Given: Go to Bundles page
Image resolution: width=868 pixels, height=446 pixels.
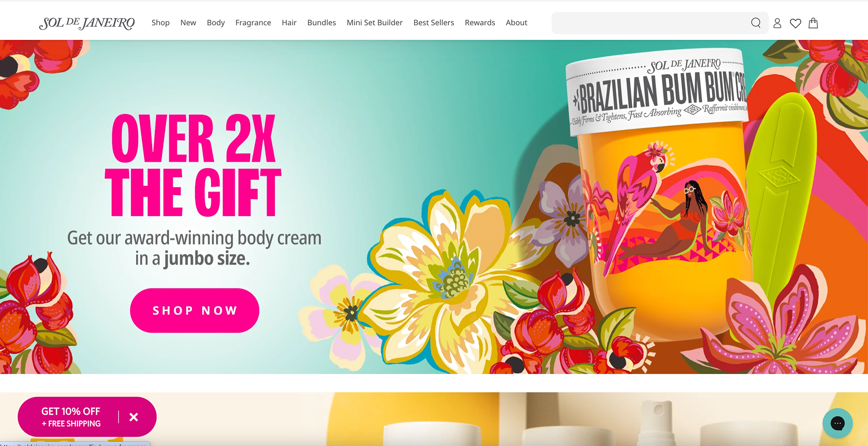Looking at the screenshot, I should (x=321, y=23).
